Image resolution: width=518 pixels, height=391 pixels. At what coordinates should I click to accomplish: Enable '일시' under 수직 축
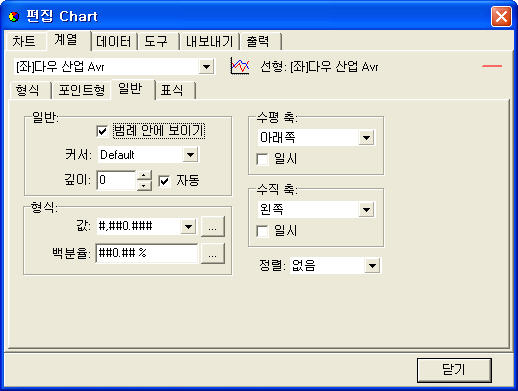[263, 231]
